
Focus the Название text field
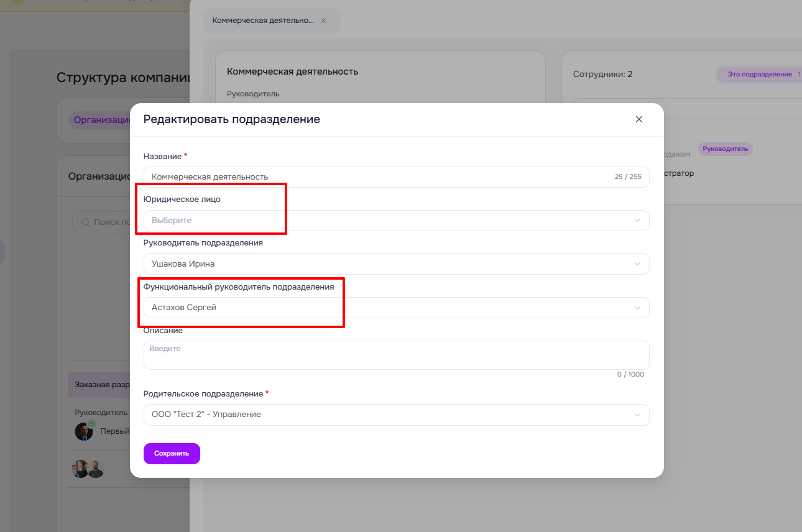(379, 177)
